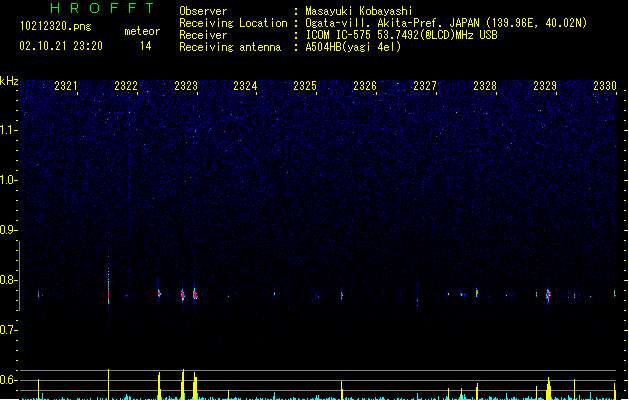Click the Receiver field label
629x400 pixels.
pos(203,35)
